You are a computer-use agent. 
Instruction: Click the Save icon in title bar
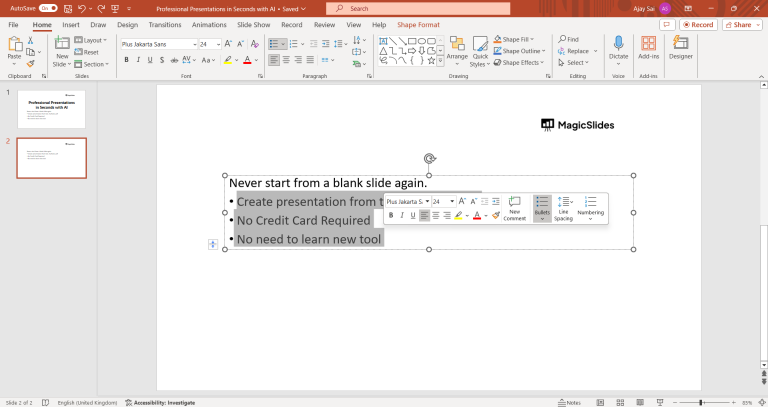68,9
